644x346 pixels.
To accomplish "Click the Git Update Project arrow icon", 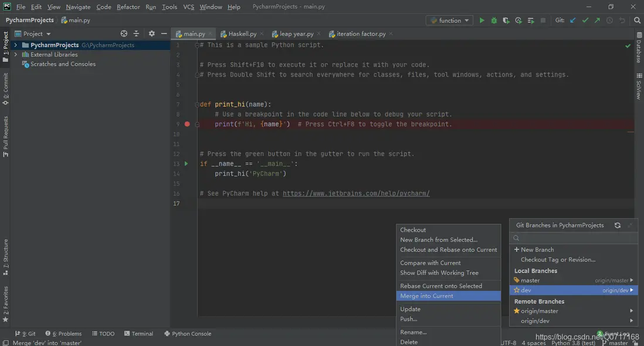I will click(x=573, y=21).
